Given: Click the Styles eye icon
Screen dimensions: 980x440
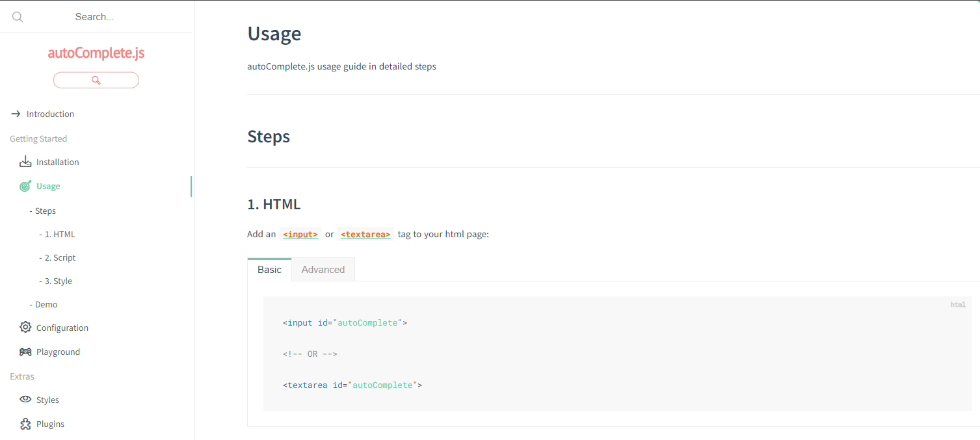Looking at the screenshot, I should (25, 399).
